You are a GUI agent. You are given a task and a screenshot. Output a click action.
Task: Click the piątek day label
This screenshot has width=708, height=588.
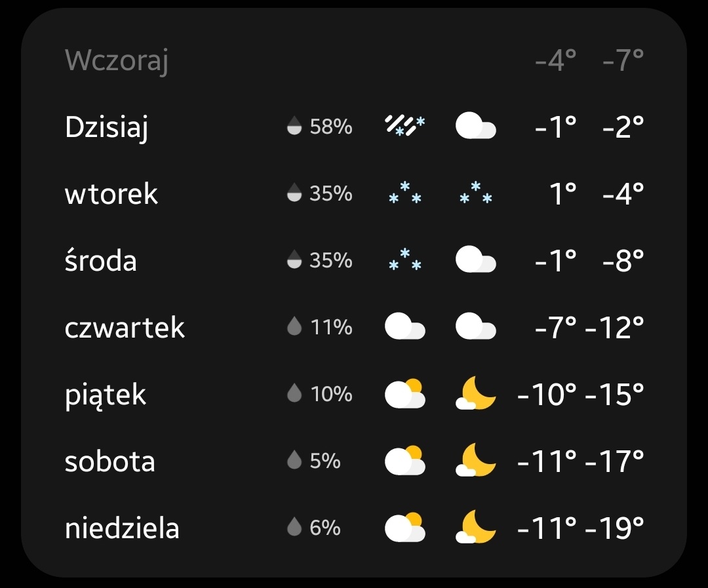tap(105, 394)
